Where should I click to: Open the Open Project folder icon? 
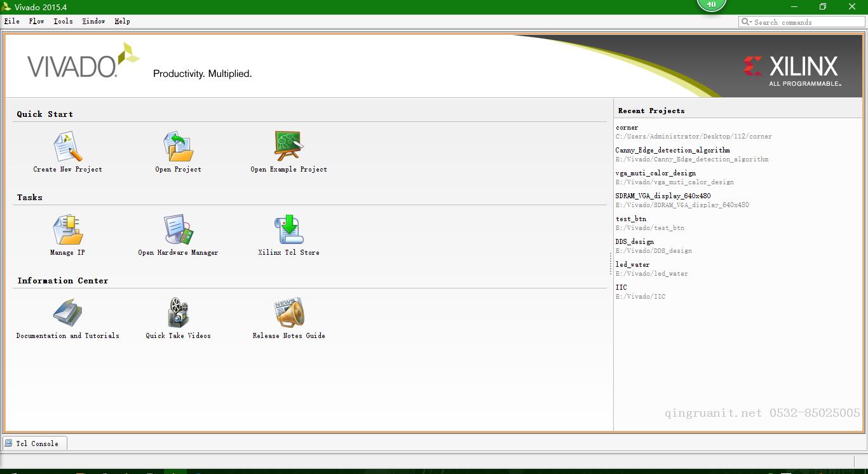tap(178, 147)
